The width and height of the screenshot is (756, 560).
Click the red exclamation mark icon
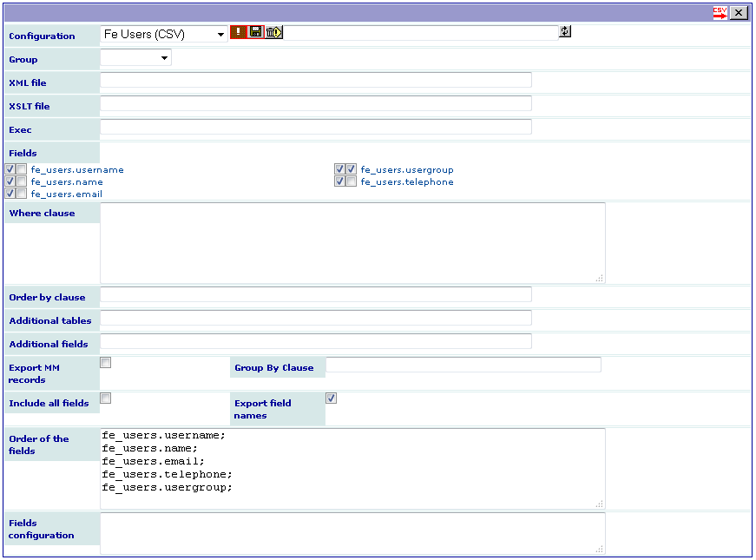[238, 32]
